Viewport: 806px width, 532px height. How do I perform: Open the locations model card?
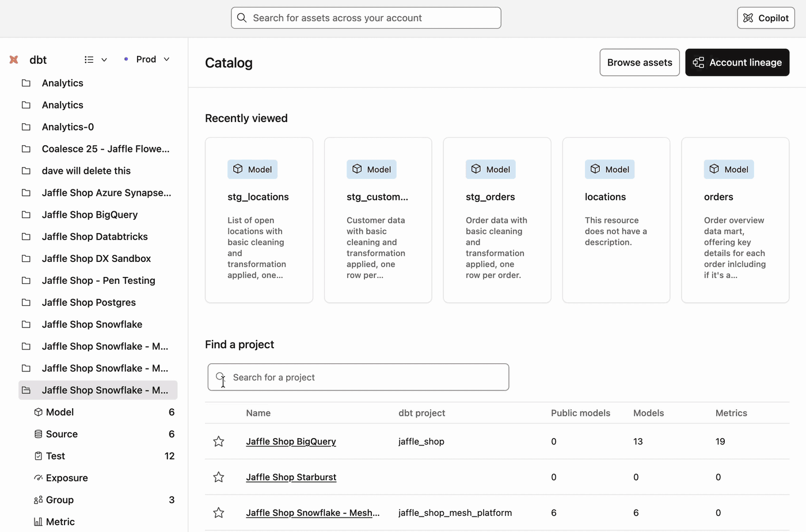tap(616, 220)
